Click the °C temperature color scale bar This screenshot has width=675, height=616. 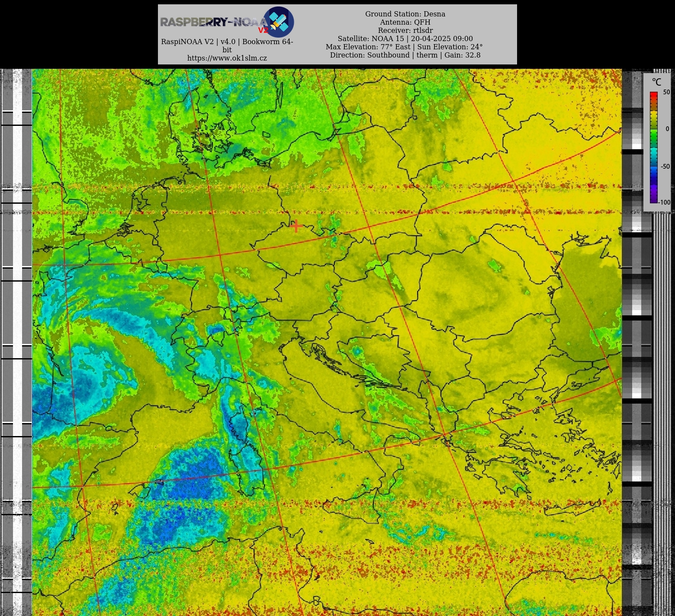(653, 147)
